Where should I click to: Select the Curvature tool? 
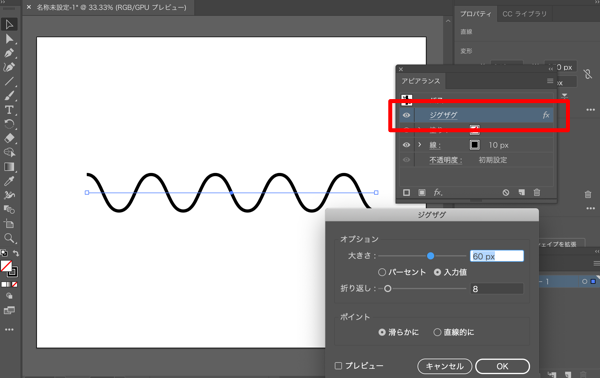9,67
